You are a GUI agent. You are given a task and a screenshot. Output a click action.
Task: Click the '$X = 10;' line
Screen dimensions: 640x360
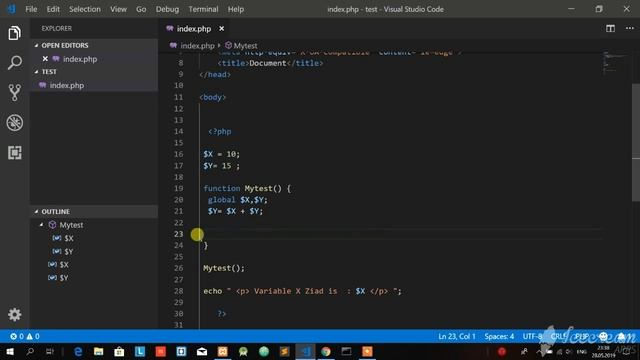222,154
